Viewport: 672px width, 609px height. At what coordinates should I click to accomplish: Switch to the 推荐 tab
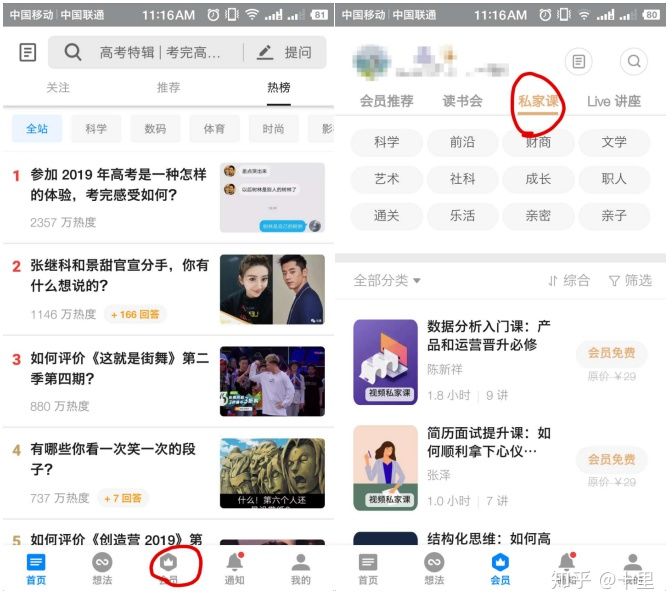pos(168,88)
